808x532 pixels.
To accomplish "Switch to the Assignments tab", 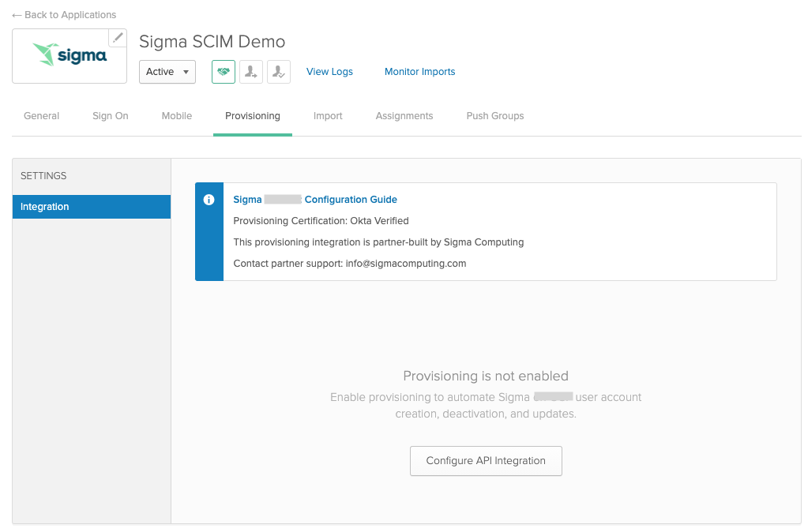I will (404, 116).
